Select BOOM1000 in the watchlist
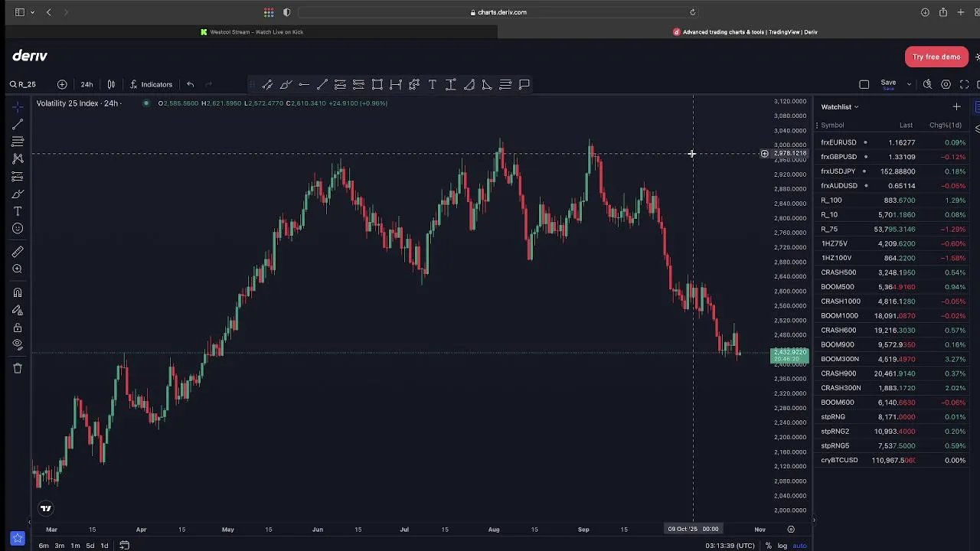This screenshot has width=980, height=551. (x=893, y=316)
